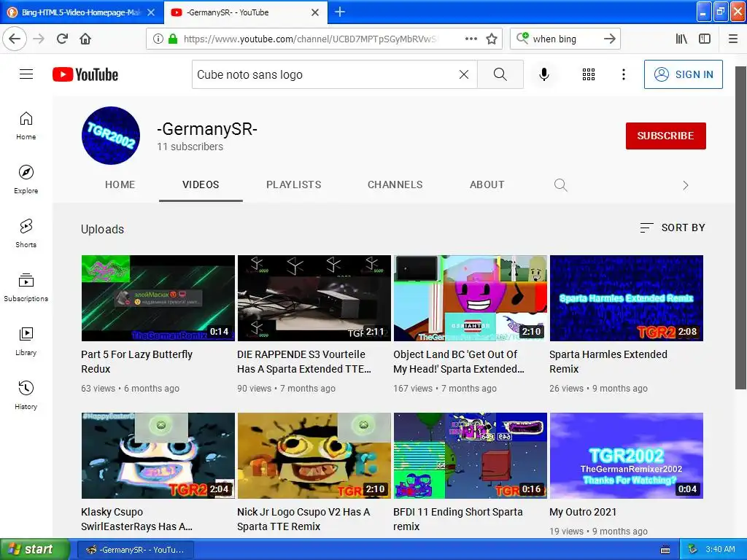Click the SUBSCRIBE button
Viewport: 747px width, 560px height.
coord(665,136)
